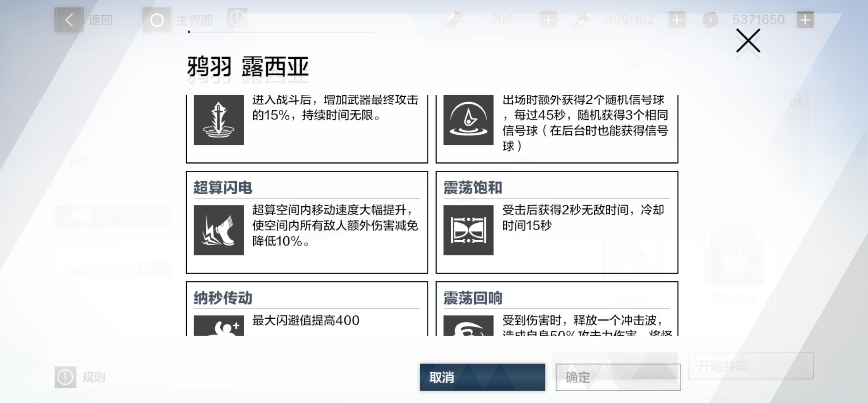The width and height of the screenshot is (868, 403).
Task: Click the 震荡回响 shockwave icon
Action: tap(468, 326)
